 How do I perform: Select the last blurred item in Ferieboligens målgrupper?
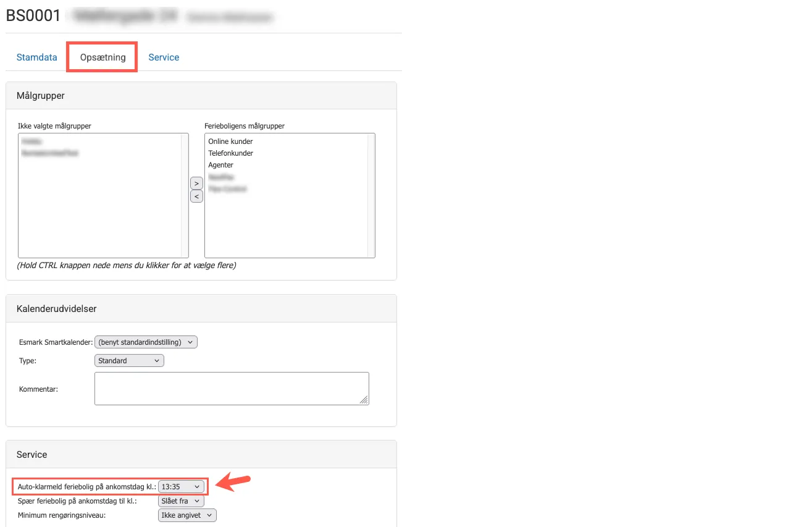[227, 189]
